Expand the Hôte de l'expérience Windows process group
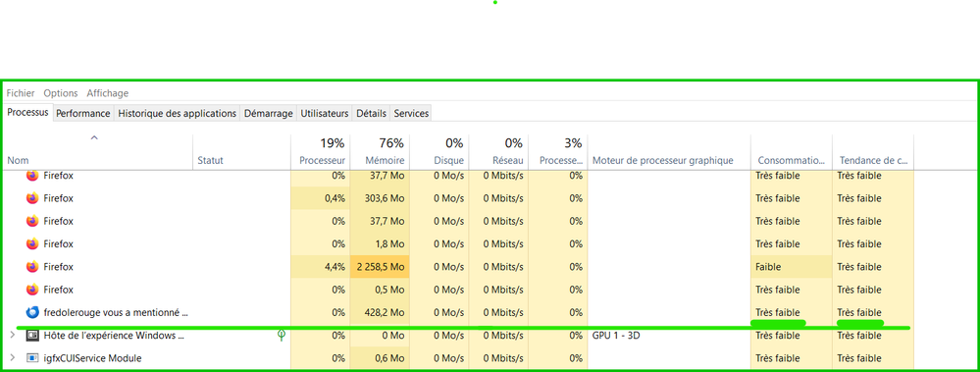 point(13,335)
